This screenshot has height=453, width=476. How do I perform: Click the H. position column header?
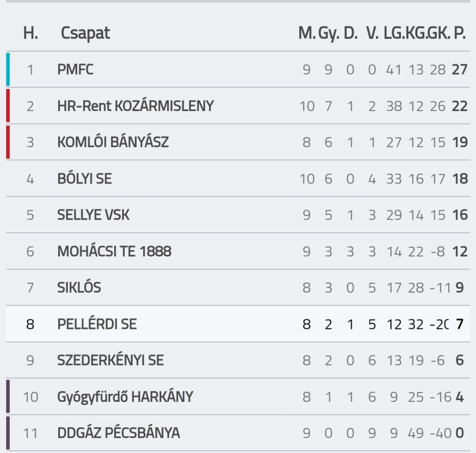31,33
